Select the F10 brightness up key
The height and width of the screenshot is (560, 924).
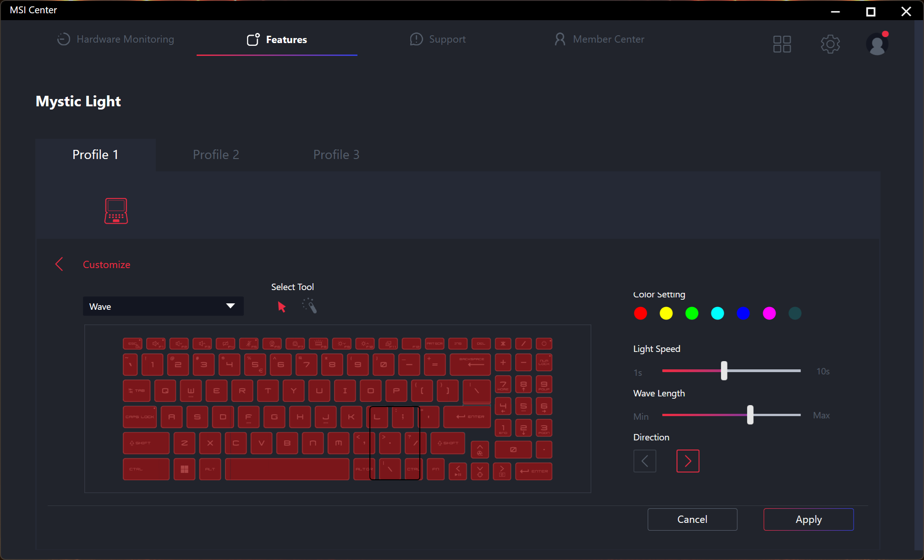pos(365,344)
